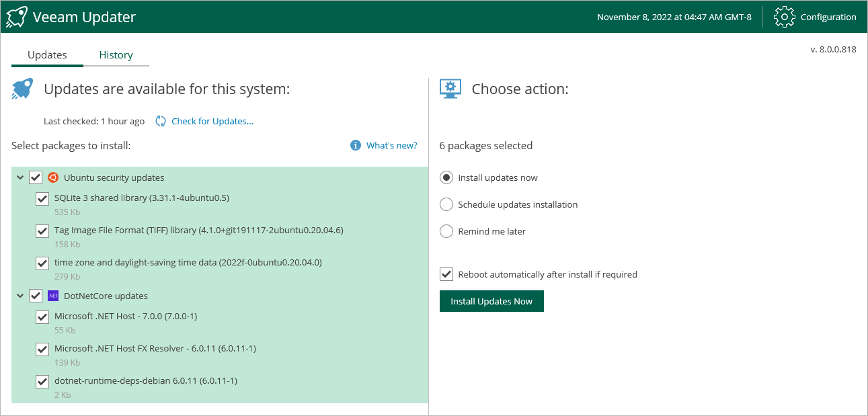Switch to the History tab
This screenshot has height=416, width=868.
point(116,55)
